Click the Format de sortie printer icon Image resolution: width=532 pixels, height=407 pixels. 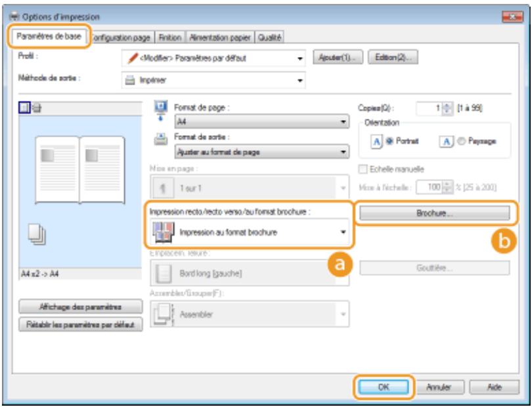161,139
